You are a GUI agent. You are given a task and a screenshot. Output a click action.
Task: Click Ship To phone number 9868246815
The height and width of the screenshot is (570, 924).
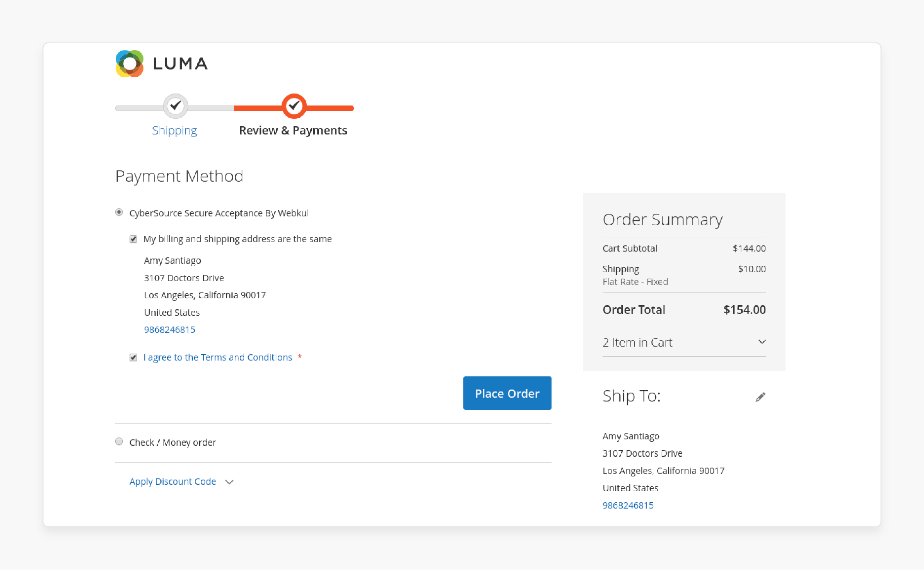[628, 505]
